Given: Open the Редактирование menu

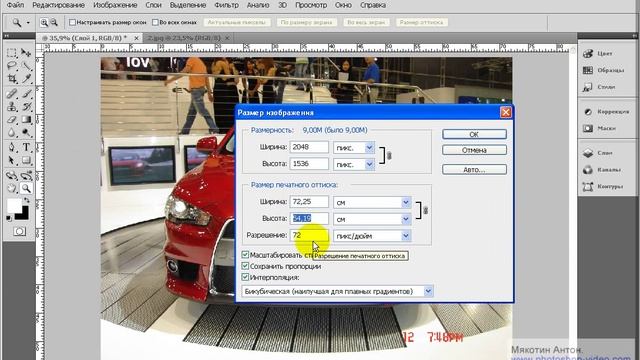Looking at the screenshot, I should tap(58, 5).
